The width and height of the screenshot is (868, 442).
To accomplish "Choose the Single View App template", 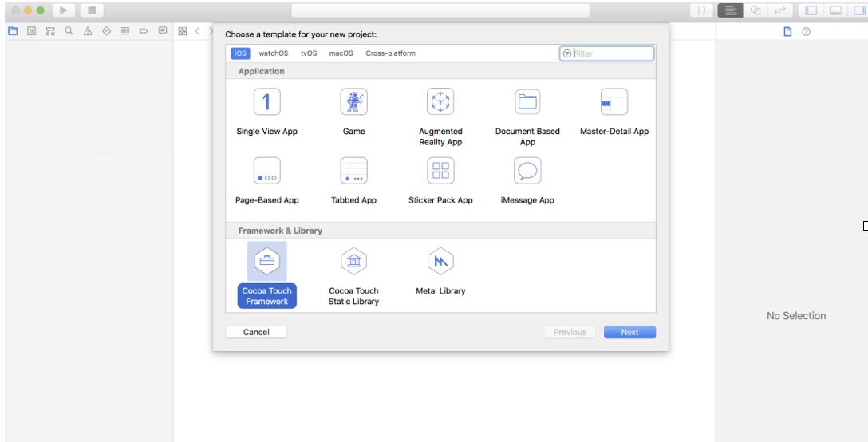I will pyautogui.click(x=266, y=111).
